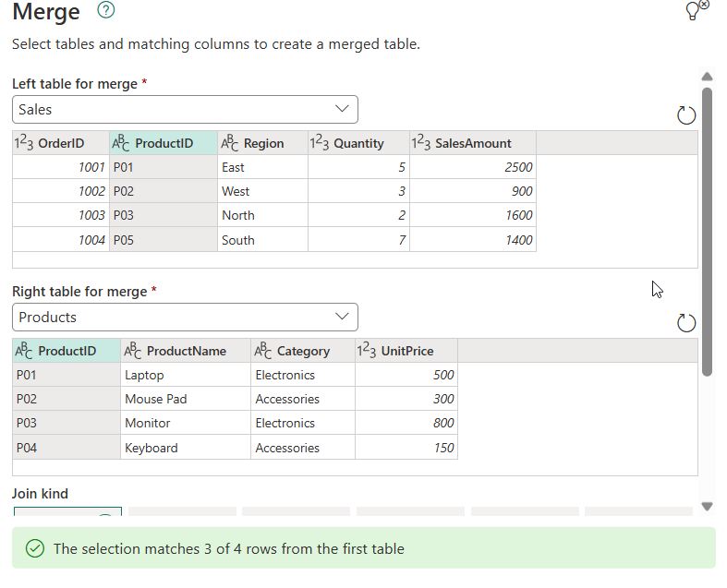Click the text type icon beside Products ProductID
The image size is (727, 588).
pos(24,350)
